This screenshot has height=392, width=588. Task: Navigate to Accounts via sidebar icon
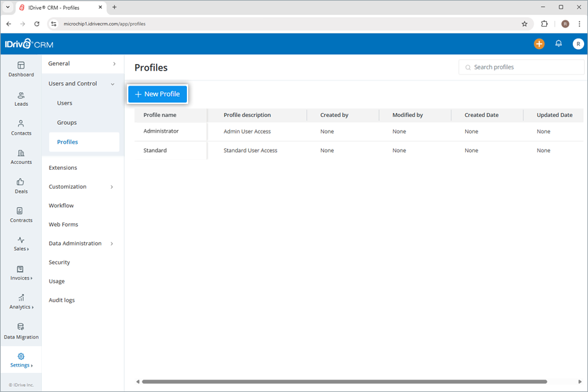click(x=21, y=157)
